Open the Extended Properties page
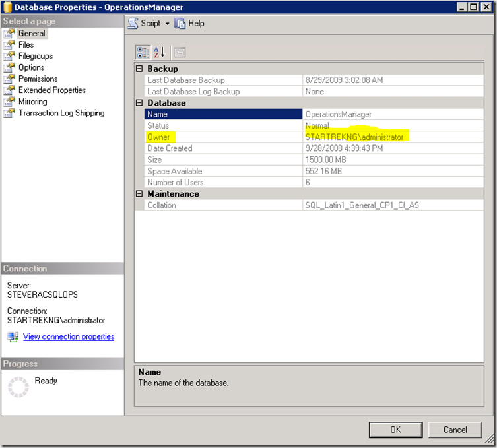Screen dimensions: 497x448 pos(52,90)
